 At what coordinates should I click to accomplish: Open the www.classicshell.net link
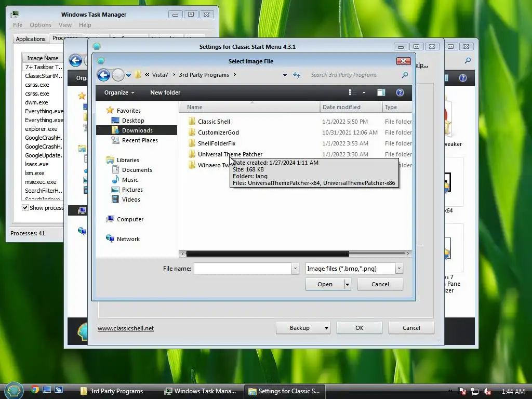point(126,328)
